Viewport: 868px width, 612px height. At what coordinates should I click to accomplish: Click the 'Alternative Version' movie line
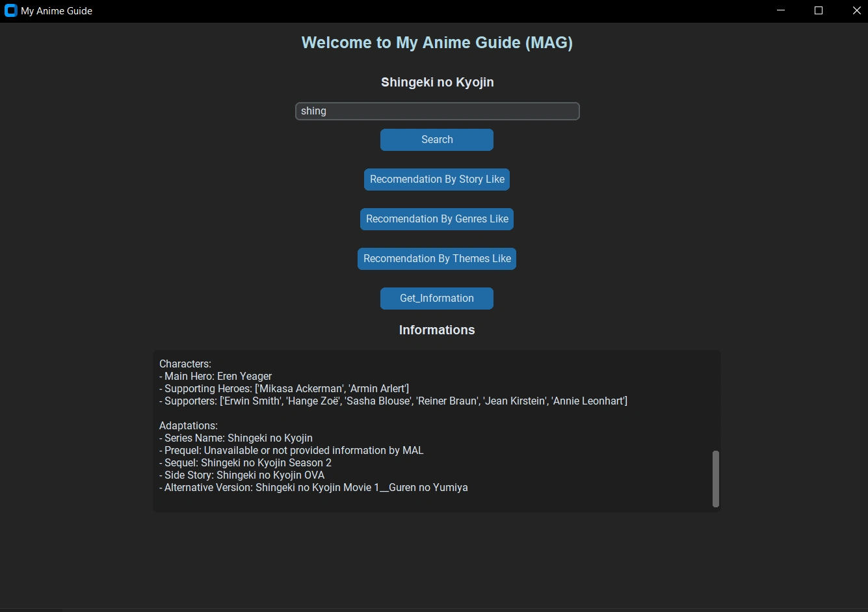coord(313,487)
